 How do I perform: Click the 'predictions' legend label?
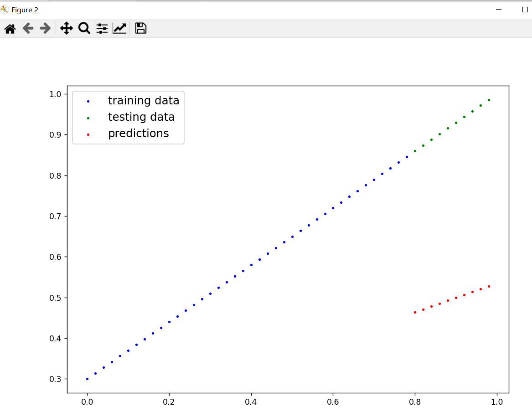point(139,134)
